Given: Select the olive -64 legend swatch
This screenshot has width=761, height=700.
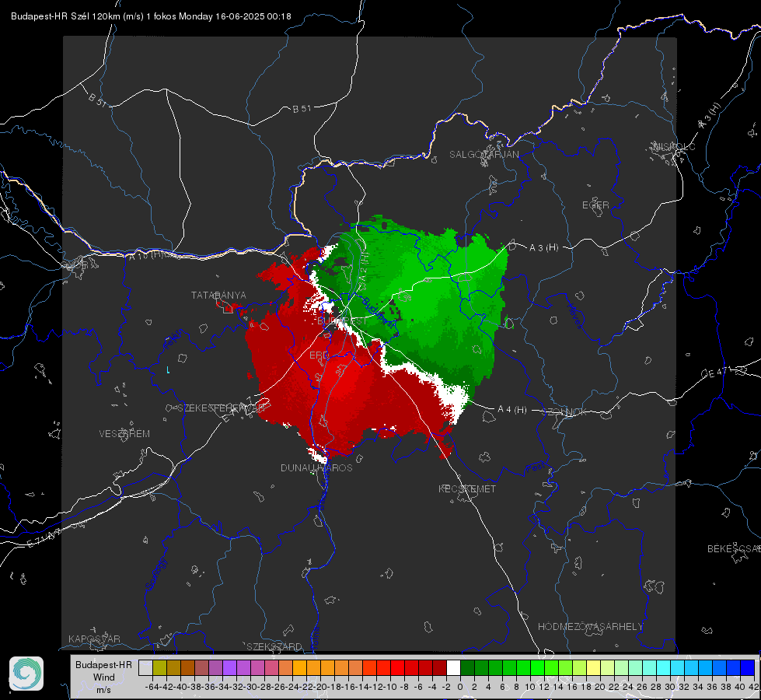Looking at the screenshot, I should [x=159, y=667].
